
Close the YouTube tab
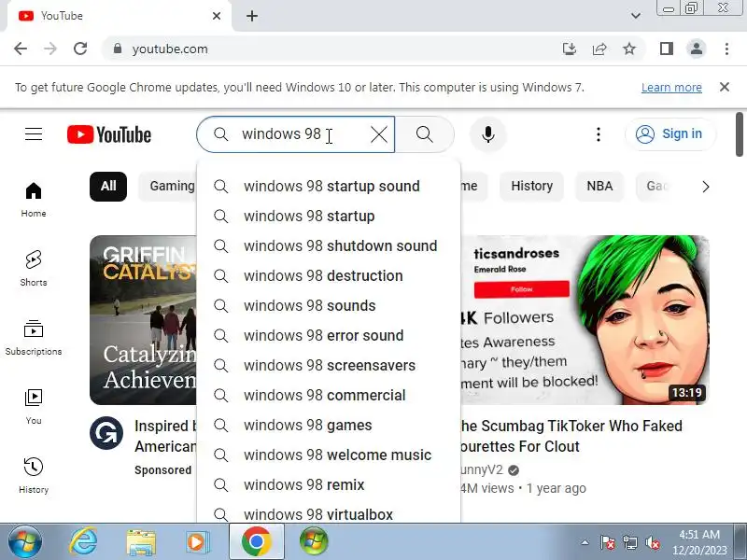point(217,16)
